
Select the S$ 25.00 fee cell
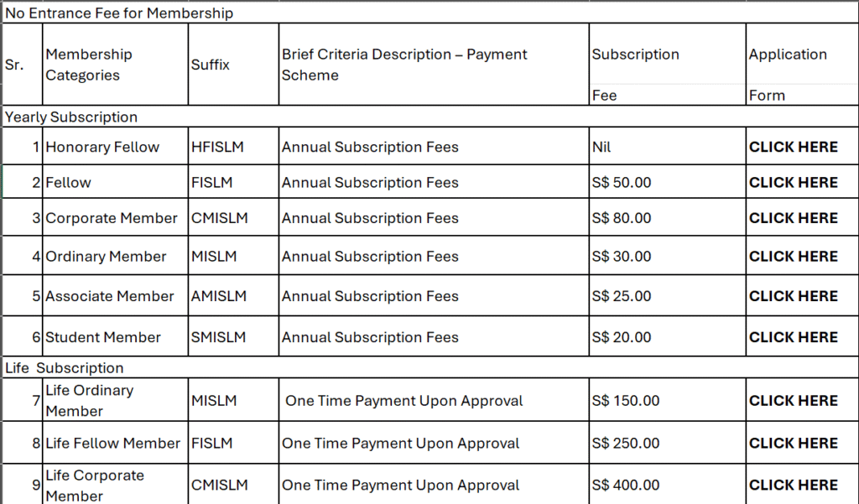tap(622, 296)
